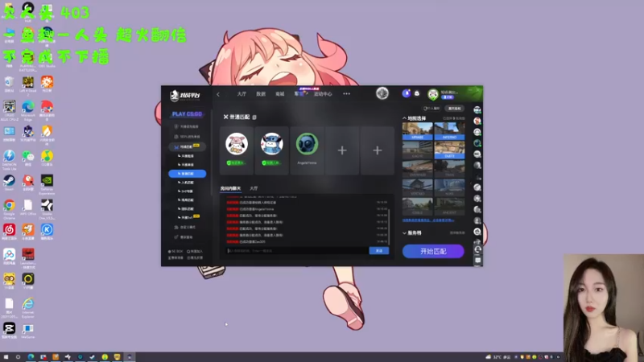Expand sidebar matchmaking group with yellow badge
The width and height of the screenshot is (644, 362).
pos(187,146)
